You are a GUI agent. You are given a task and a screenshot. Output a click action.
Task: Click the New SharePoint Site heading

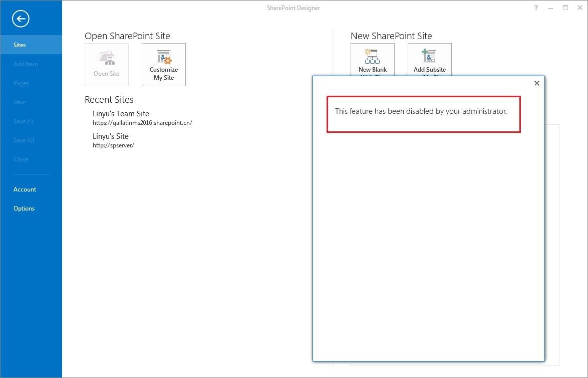391,36
